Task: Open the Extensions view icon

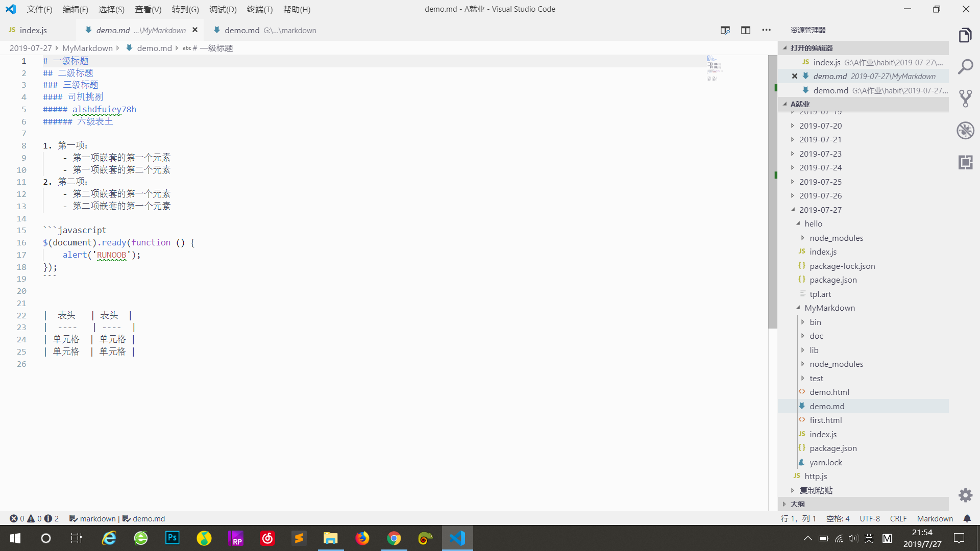Action: 965,162
